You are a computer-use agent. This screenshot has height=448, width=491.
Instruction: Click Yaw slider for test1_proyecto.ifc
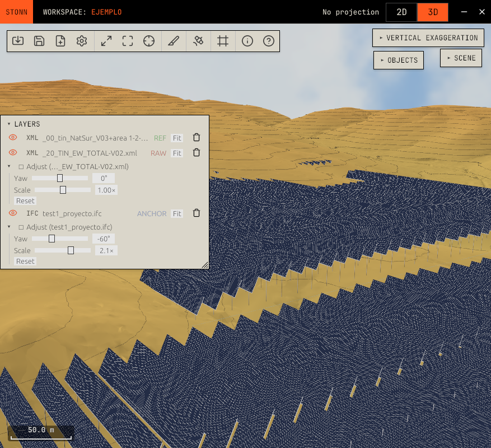coord(60,239)
